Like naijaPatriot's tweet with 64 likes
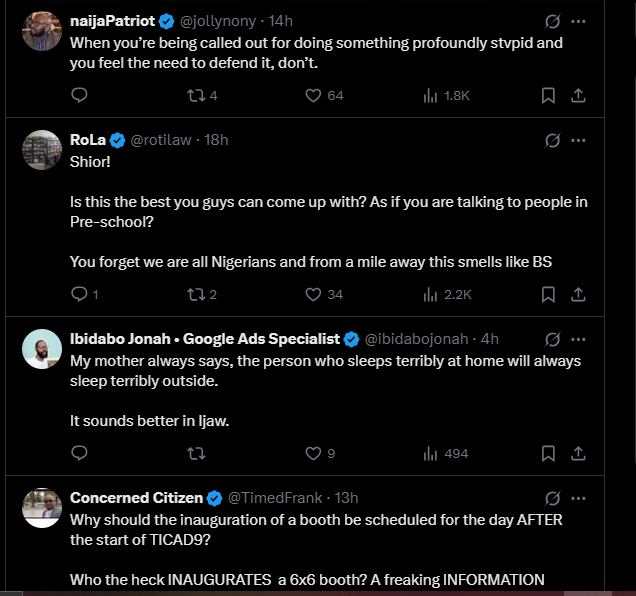636x596 pixels. [x=324, y=96]
